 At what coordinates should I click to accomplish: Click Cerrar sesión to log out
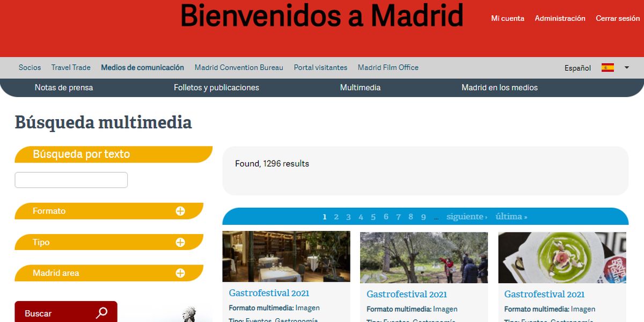[x=617, y=18]
